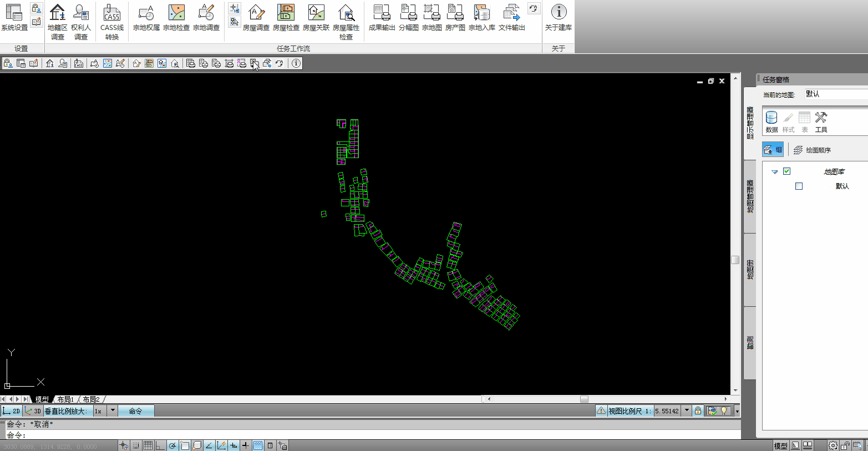This screenshot has height=451, width=868.
Task: Open the 宗地权属 tool
Action: (x=146, y=18)
